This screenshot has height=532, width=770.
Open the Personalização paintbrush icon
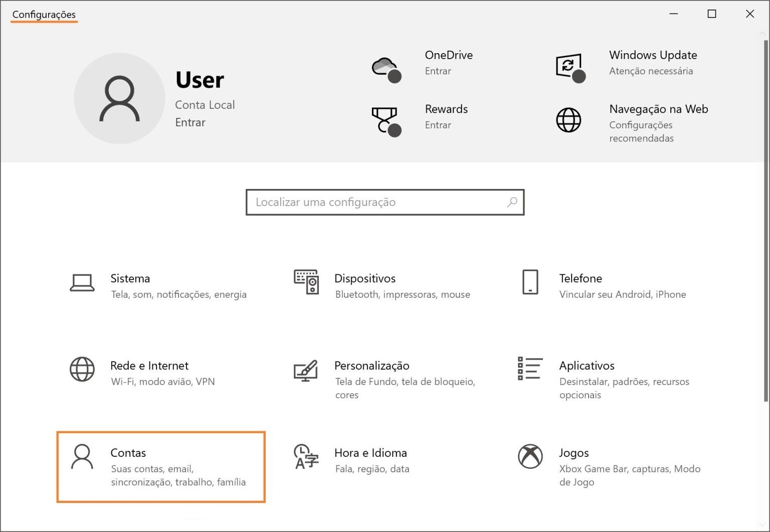[306, 371]
